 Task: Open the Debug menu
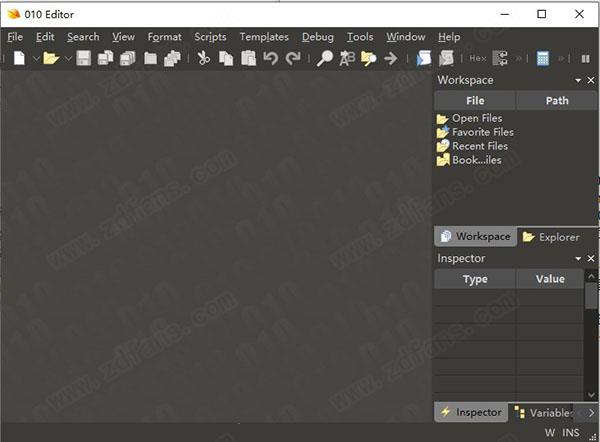[x=318, y=37]
